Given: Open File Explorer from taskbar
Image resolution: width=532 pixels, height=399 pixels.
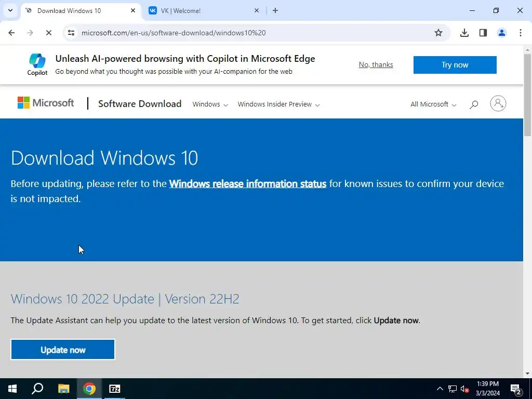Looking at the screenshot, I should pyautogui.click(x=63, y=389).
